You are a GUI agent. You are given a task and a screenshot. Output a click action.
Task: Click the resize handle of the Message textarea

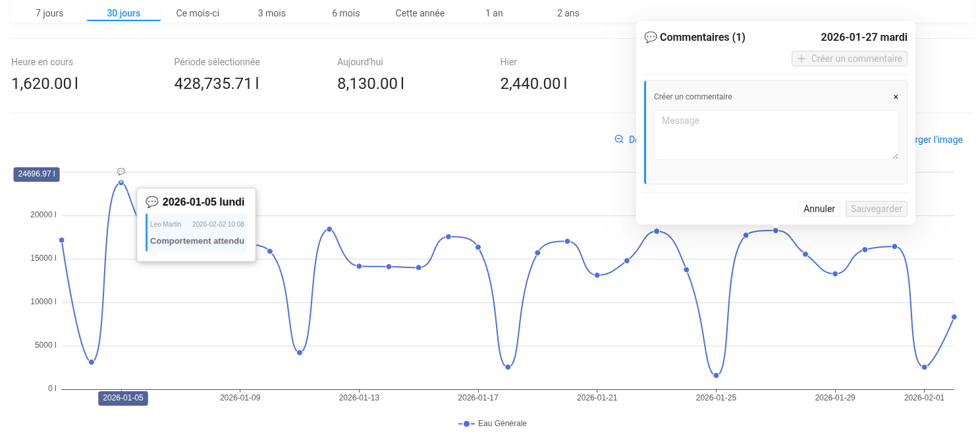point(895,156)
